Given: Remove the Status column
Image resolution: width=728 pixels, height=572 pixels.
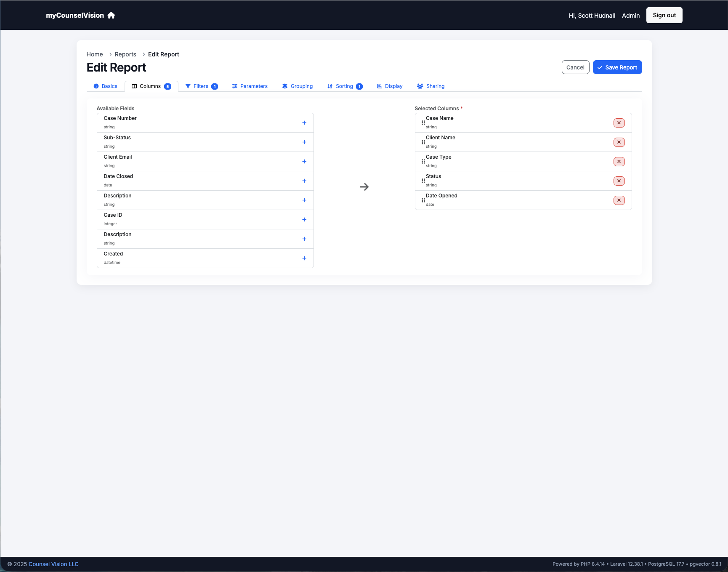Looking at the screenshot, I should click(619, 181).
